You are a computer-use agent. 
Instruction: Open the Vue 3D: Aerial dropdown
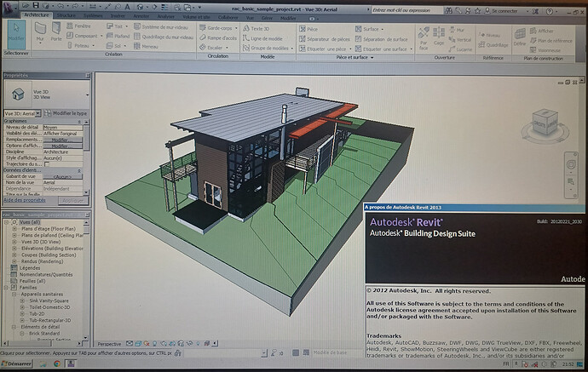click(x=22, y=113)
